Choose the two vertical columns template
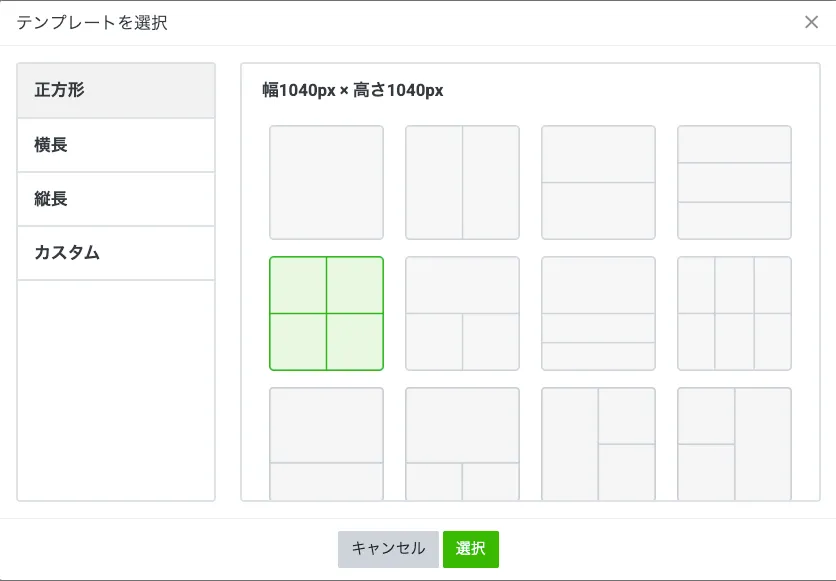Viewport: 836px width, 581px height. 462,182
